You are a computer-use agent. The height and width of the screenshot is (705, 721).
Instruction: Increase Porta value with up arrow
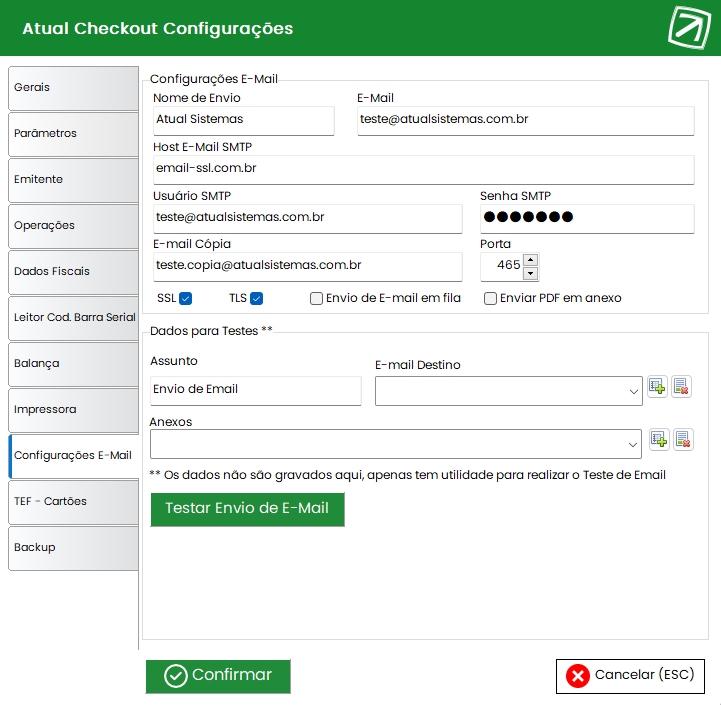[531, 260]
